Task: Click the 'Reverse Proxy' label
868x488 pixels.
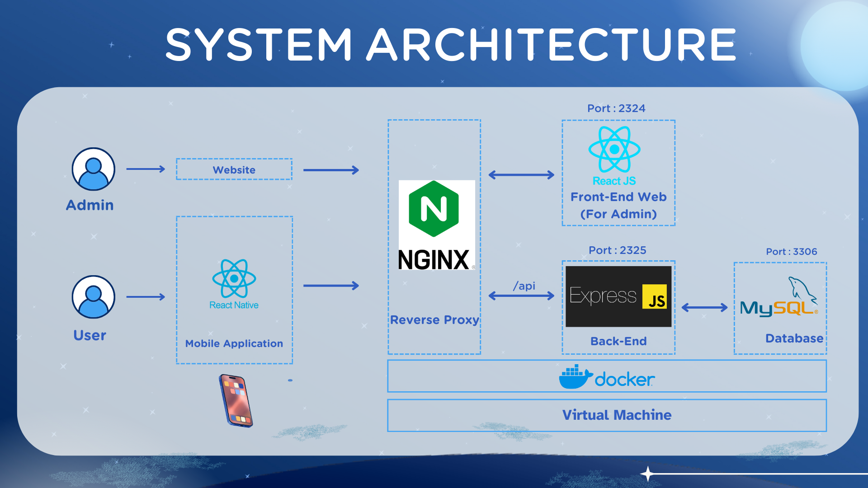Action: click(x=434, y=320)
